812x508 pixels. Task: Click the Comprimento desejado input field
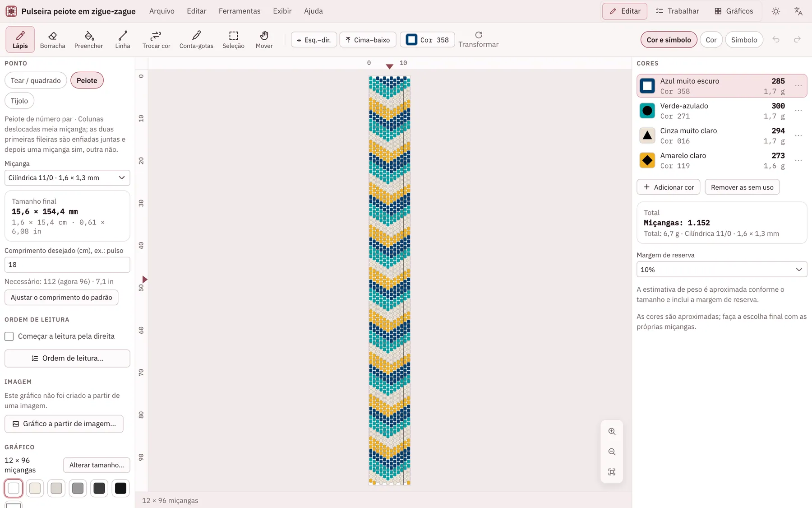[67, 265]
